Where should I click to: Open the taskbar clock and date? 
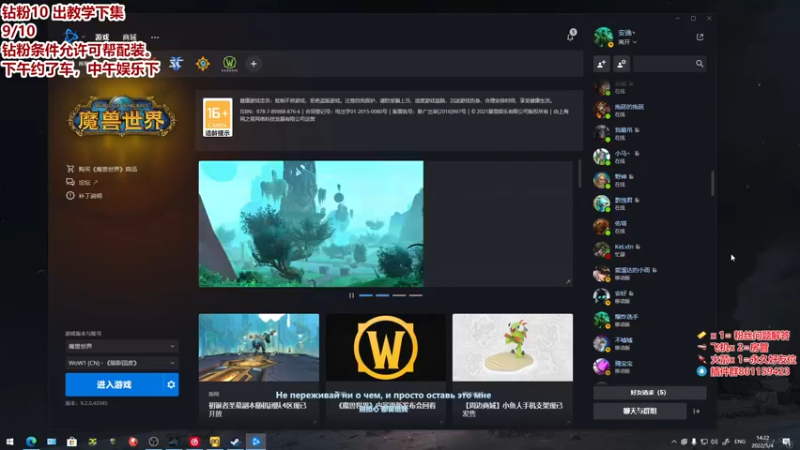(762, 441)
